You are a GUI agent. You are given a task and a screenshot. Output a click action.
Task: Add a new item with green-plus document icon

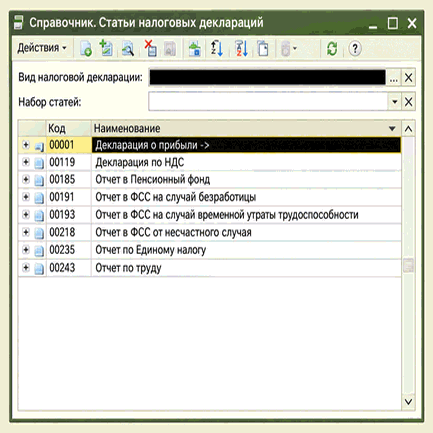pyautogui.click(x=86, y=49)
